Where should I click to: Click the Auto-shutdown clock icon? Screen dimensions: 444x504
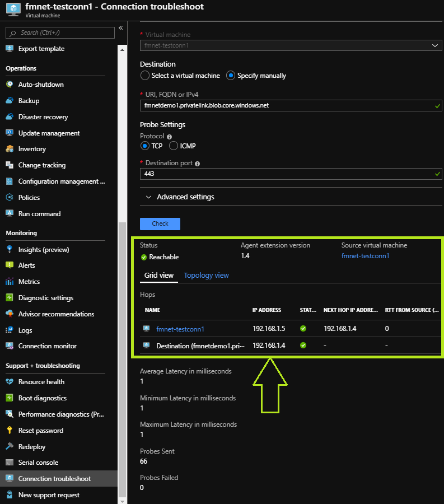[x=10, y=84]
